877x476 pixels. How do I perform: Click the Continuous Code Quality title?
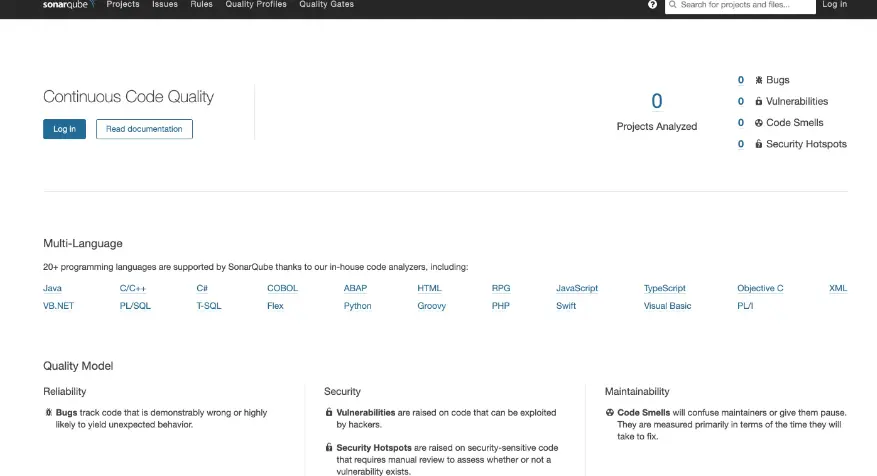pyautogui.click(x=129, y=97)
